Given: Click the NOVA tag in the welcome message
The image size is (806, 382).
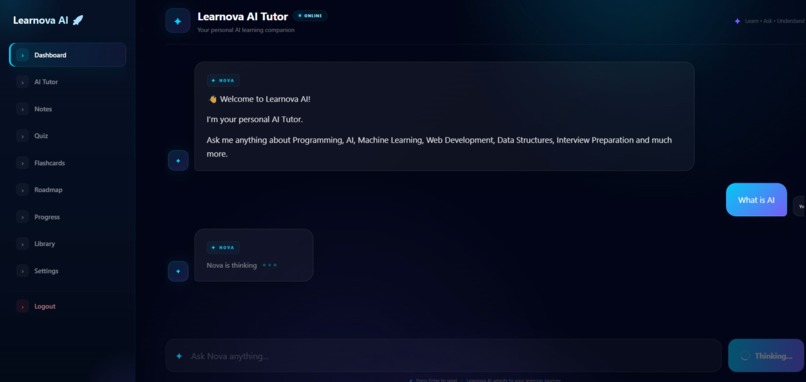Looking at the screenshot, I should tap(223, 81).
